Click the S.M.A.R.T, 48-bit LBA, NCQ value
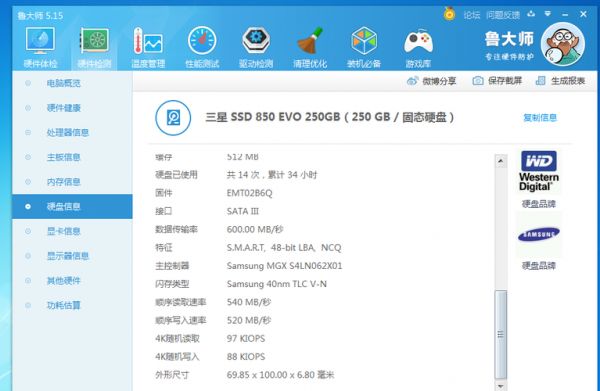 pyautogui.click(x=284, y=248)
